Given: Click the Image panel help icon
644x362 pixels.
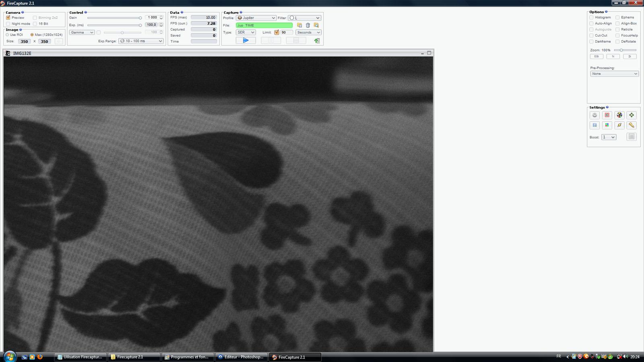Looking at the screenshot, I should point(21,30).
